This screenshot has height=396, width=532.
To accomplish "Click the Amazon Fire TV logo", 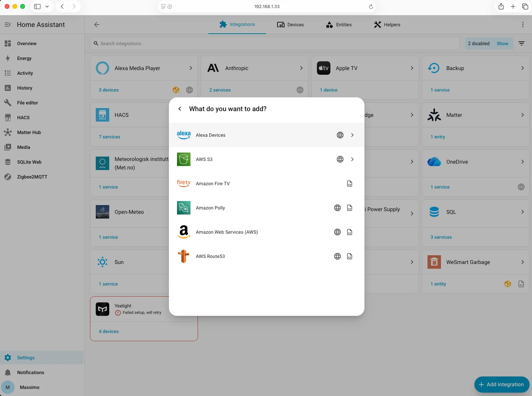I will pos(184,184).
